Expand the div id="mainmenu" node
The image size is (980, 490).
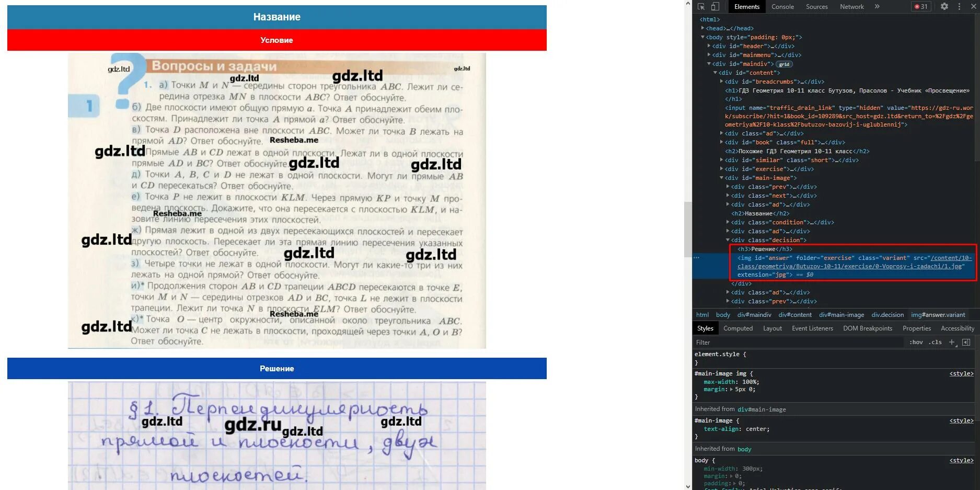[x=709, y=55]
